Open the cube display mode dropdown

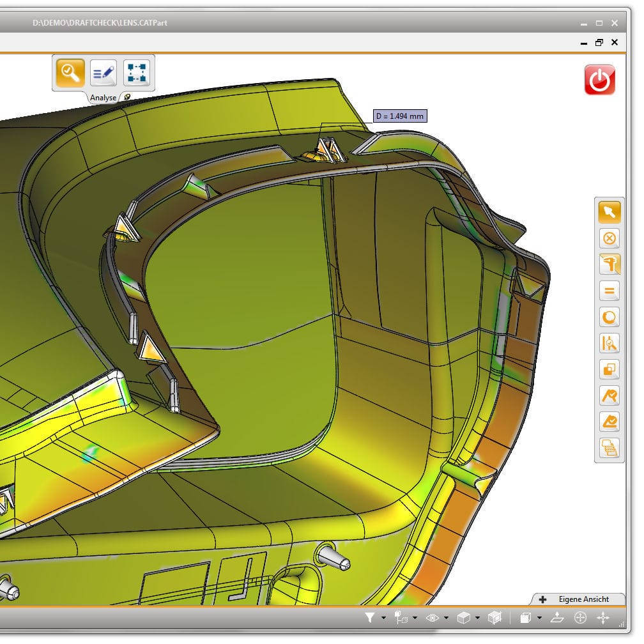pyautogui.click(x=476, y=618)
